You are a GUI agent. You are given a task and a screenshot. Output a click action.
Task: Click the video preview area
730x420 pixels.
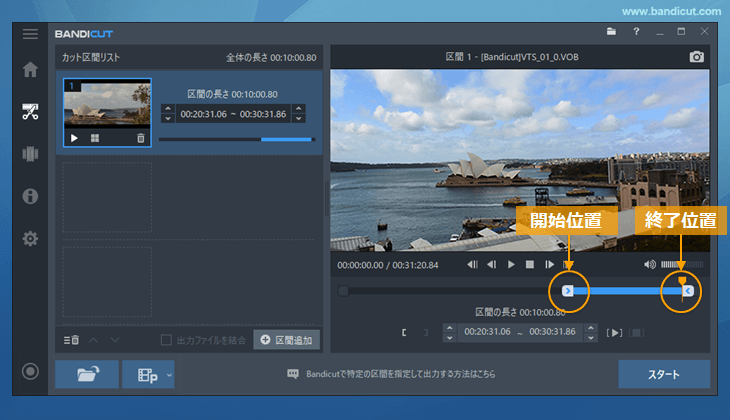[520, 160]
